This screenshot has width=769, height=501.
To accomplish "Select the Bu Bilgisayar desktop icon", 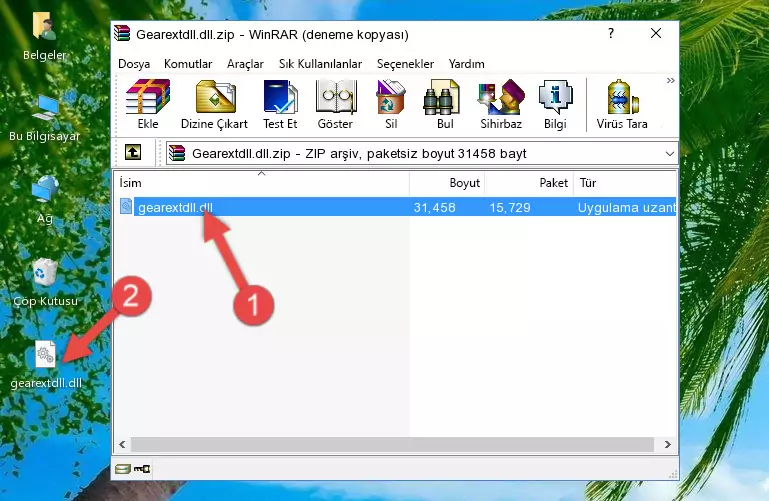I will pyautogui.click(x=45, y=118).
